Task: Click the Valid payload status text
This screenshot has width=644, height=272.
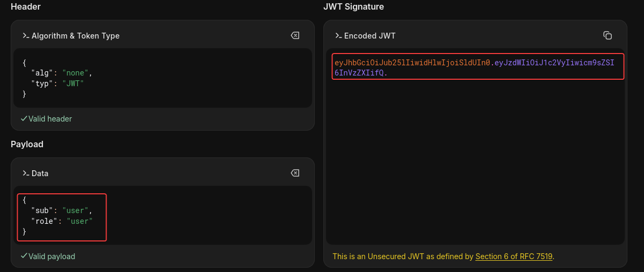Action: (52, 256)
